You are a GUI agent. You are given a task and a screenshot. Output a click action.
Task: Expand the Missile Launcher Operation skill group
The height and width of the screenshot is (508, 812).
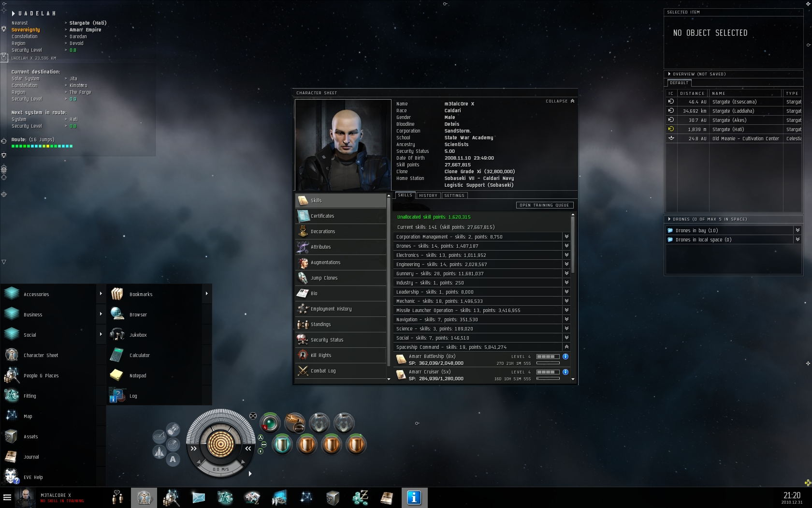(x=566, y=310)
